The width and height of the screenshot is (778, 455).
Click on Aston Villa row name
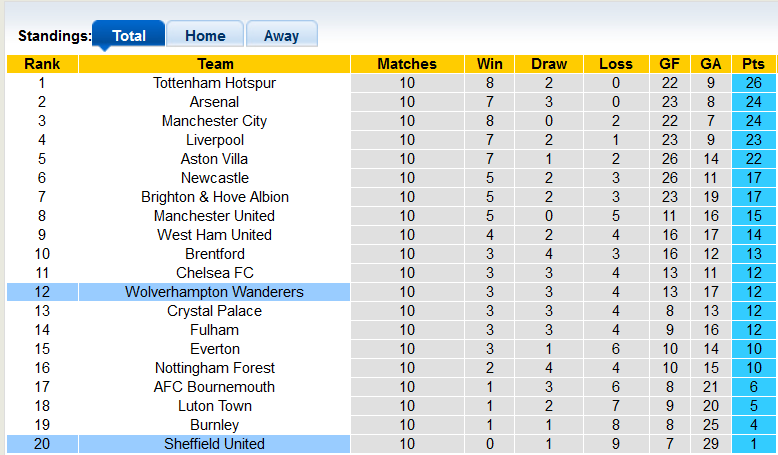coord(214,159)
